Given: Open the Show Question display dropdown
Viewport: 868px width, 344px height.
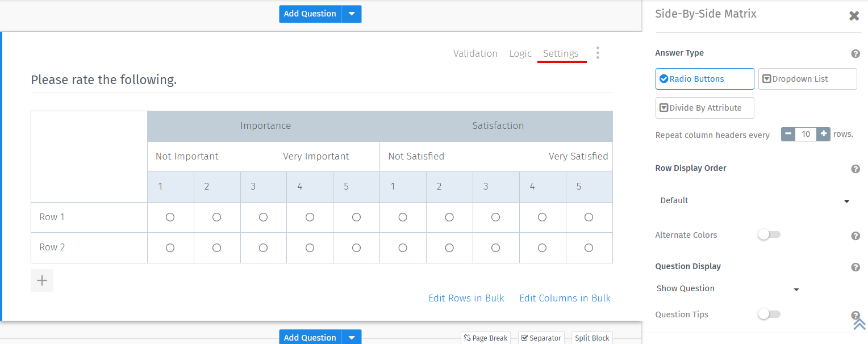Looking at the screenshot, I should pos(727,288).
